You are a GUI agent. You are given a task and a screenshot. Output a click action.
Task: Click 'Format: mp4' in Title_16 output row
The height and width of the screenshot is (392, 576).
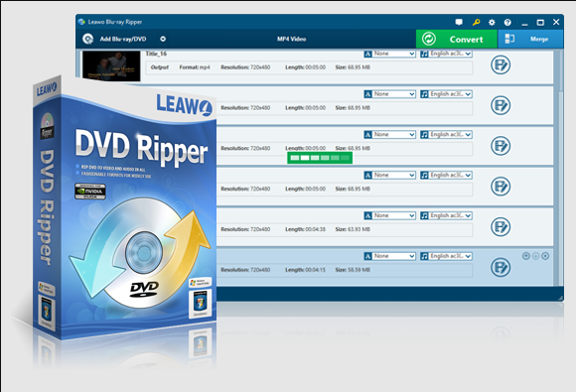point(195,67)
